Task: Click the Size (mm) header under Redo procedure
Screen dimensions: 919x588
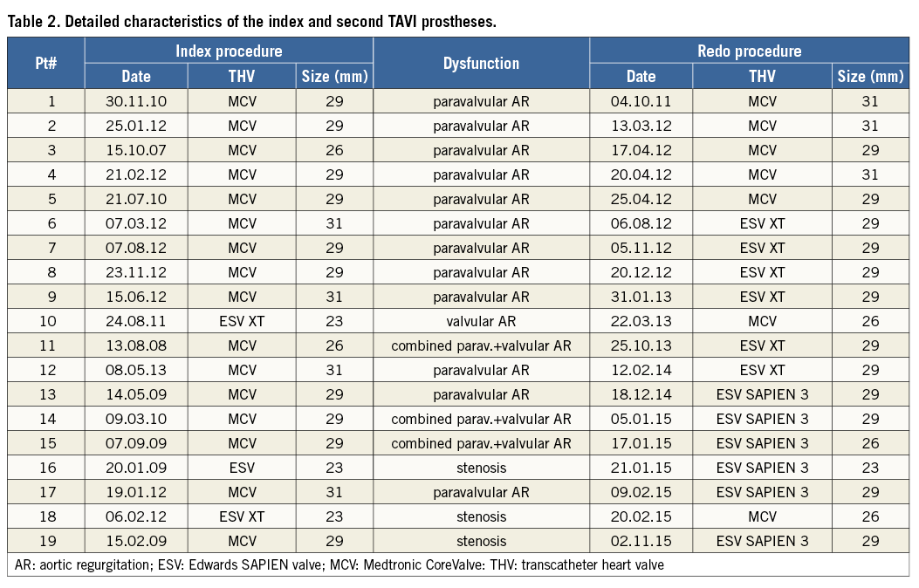Action: [870, 76]
